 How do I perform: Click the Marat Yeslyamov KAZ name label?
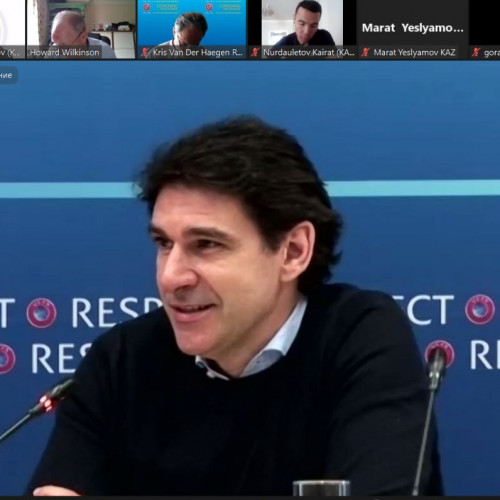point(414,52)
